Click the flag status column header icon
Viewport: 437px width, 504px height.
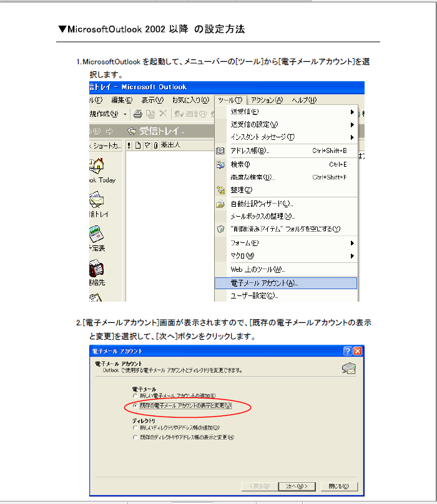147,146
